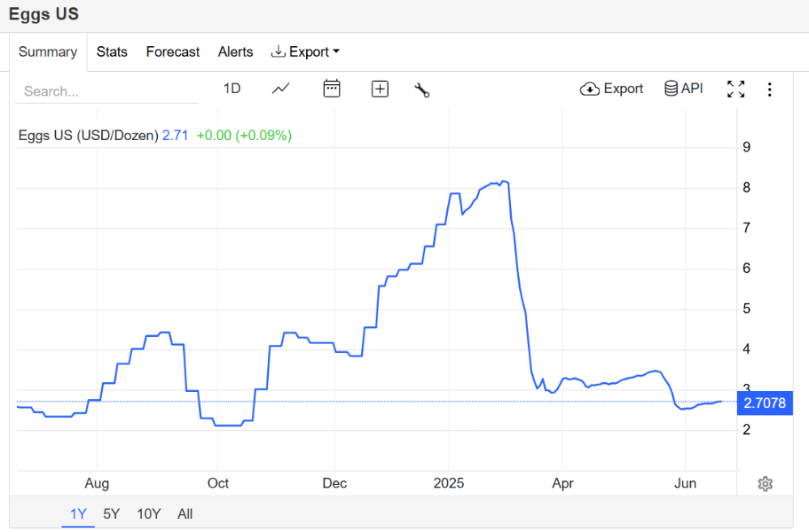The width and height of the screenshot is (809, 532).
Task: Open the vertical three-dot more menu
Action: pos(769,90)
